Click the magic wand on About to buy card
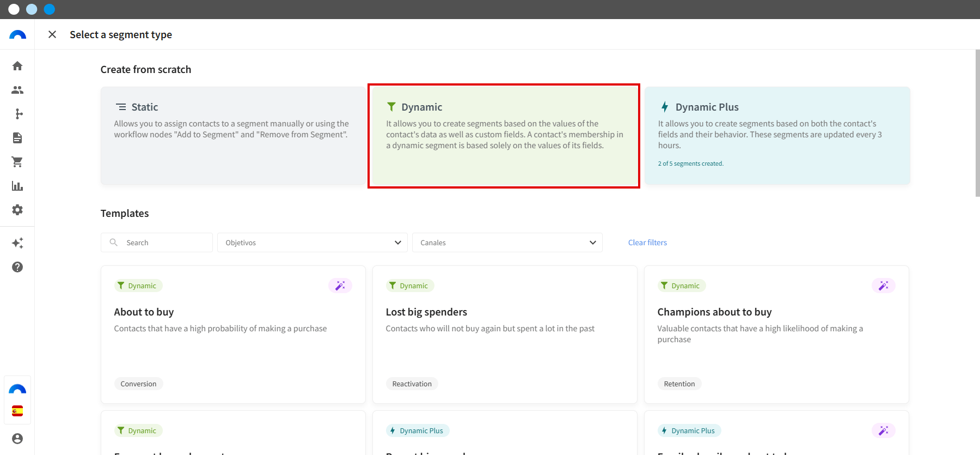 pyautogui.click(x=340, y=286)
